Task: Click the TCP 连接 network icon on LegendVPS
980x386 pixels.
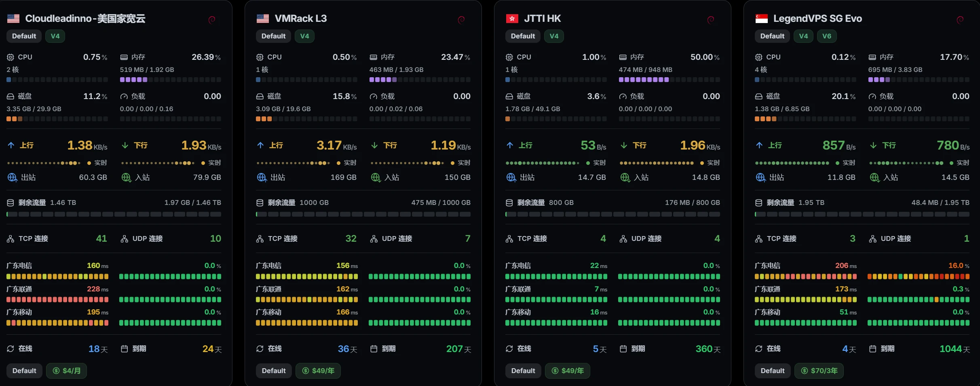Action: pos(758,239)
